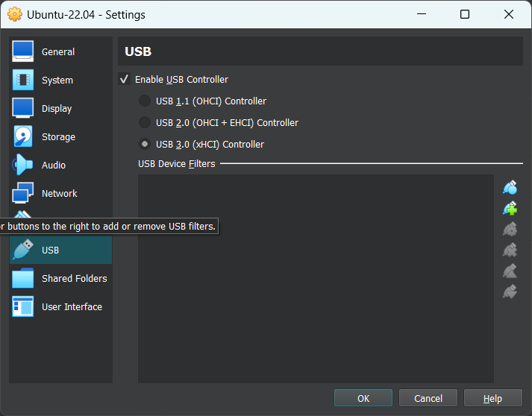Open the Storage settings category
Screen dimensions: 532x416
click(x=60, y=136)
